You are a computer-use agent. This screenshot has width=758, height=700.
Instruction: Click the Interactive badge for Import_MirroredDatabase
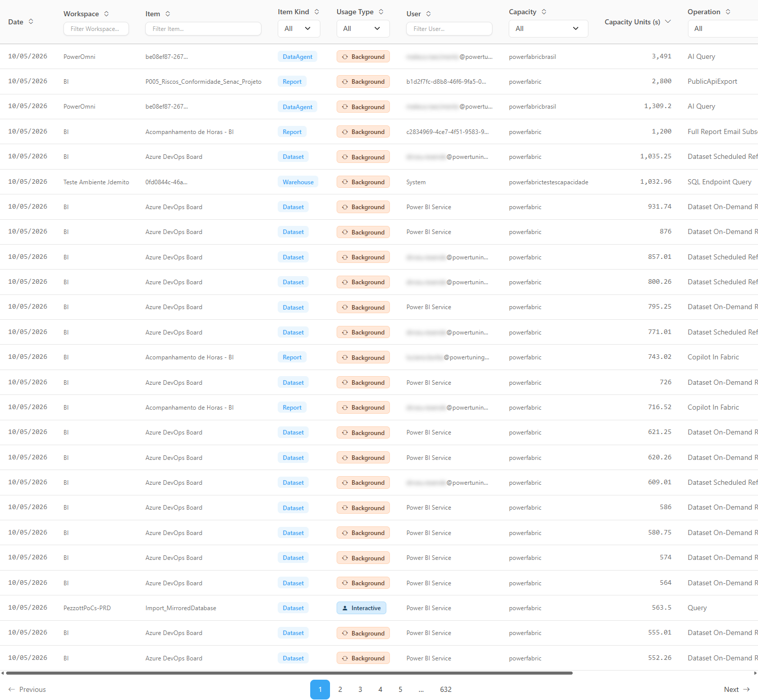[361, 608]
